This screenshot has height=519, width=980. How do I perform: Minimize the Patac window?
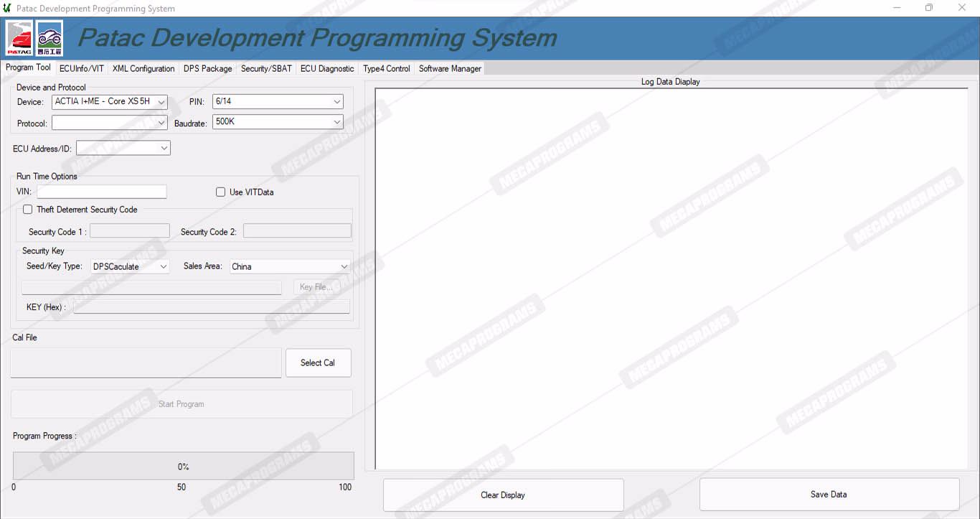897,8
